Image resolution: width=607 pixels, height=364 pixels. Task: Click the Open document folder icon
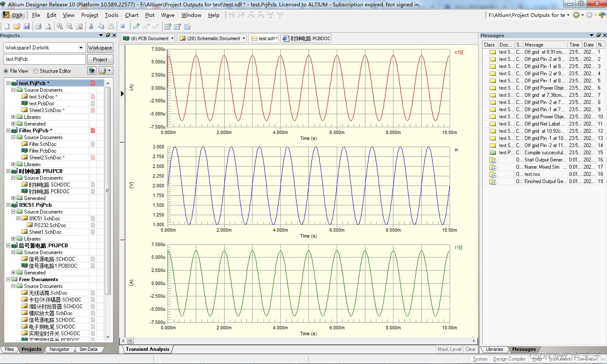click(17, 26)
